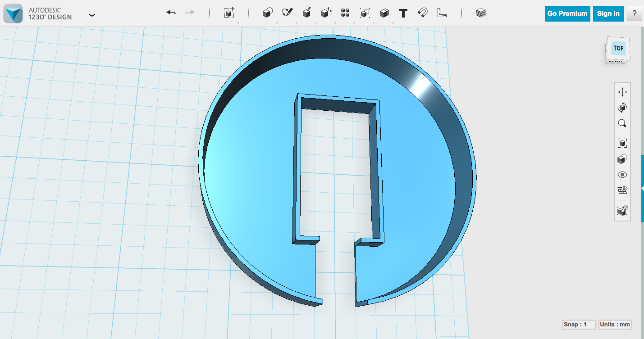Toggle the show/hide eye icon
644x339 pixels.
(622, 175)
